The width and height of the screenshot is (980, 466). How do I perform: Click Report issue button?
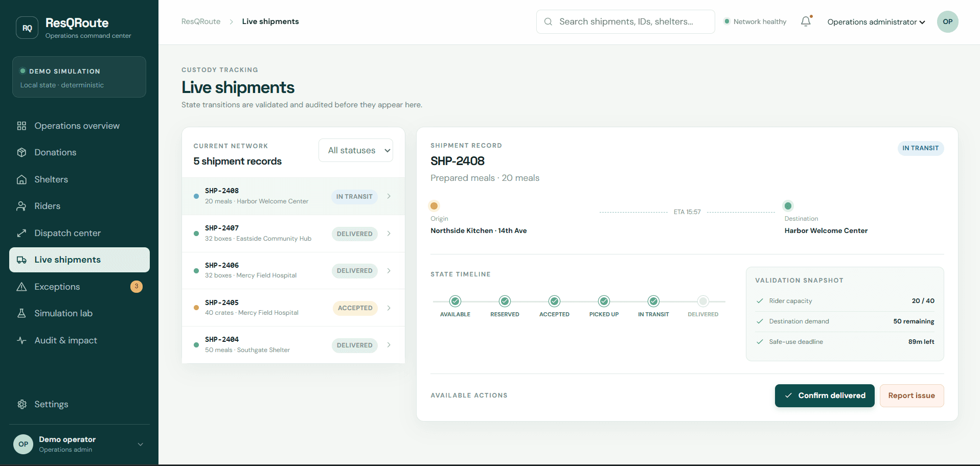(911, 395)
